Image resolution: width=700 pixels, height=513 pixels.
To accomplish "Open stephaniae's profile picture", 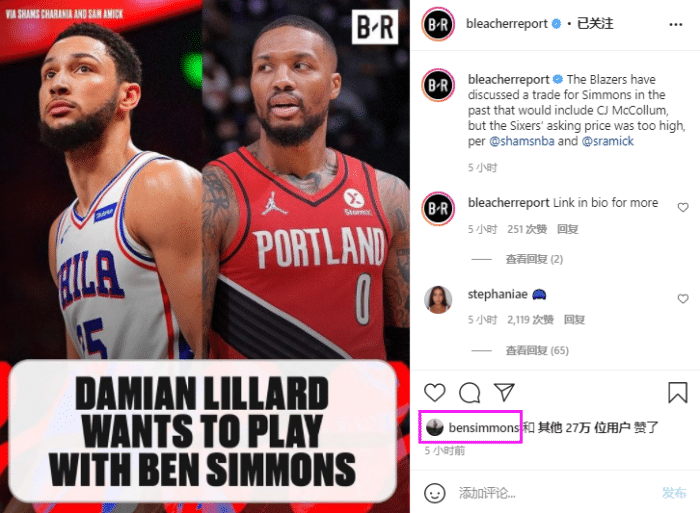I will [438, 300].
